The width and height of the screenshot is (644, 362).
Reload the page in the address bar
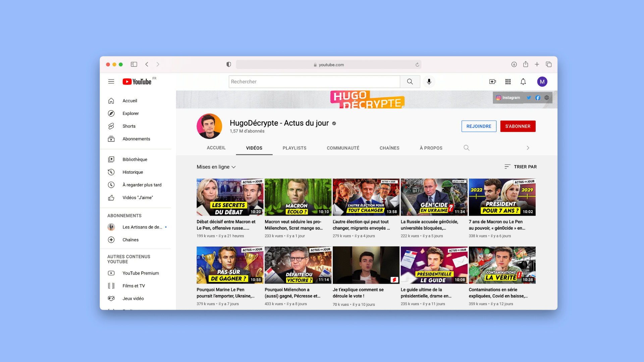(417, 65)
